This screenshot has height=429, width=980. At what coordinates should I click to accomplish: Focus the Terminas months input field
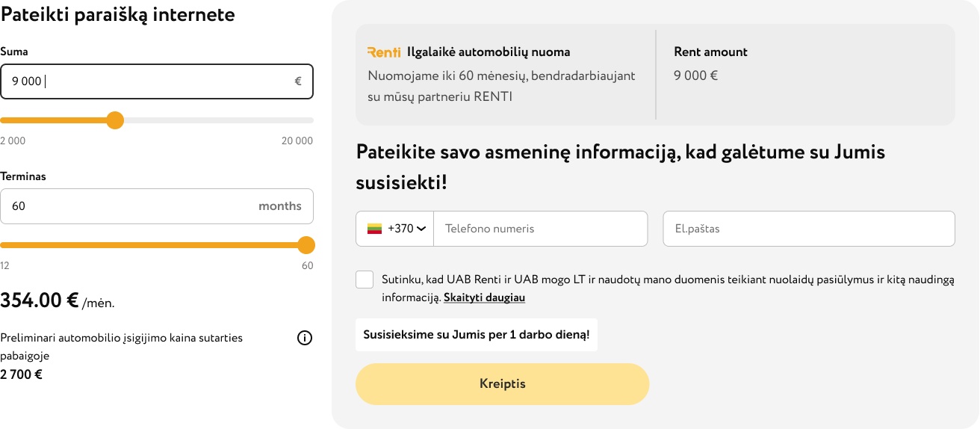point(127,206)
